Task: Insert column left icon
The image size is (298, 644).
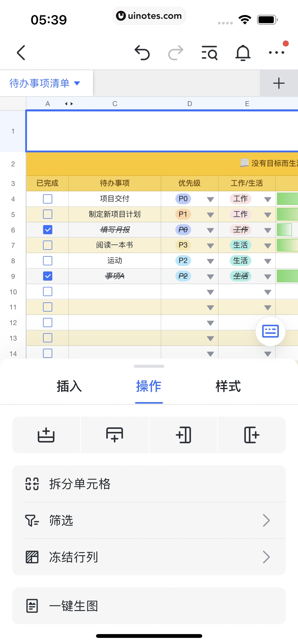Action: [183, 435]
